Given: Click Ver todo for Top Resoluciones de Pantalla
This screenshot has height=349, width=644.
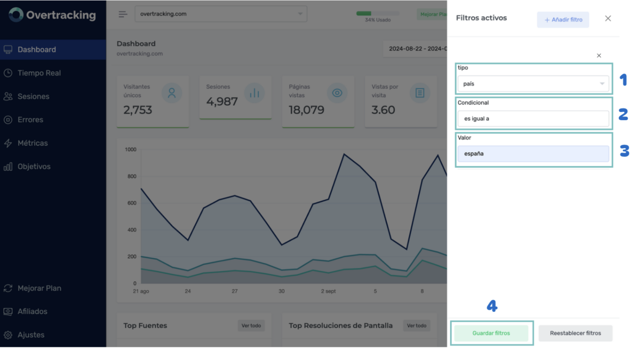Looking at the screenshot, I should [417, 325].
